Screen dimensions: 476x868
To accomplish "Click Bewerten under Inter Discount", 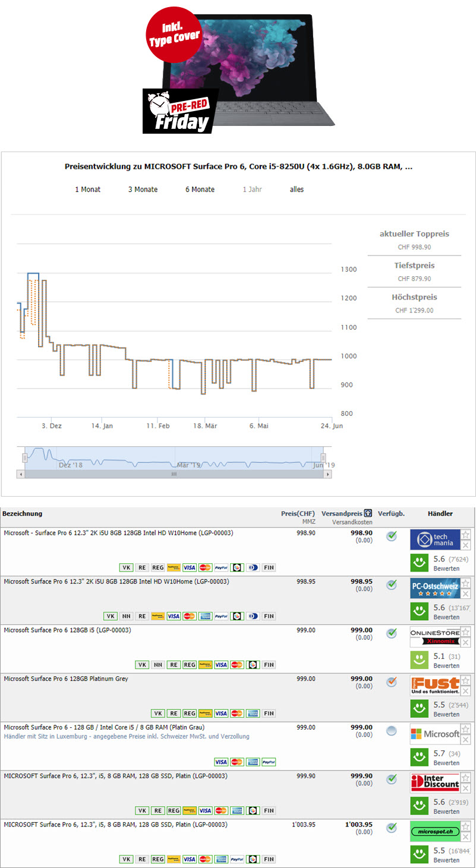I will [446, 812].
